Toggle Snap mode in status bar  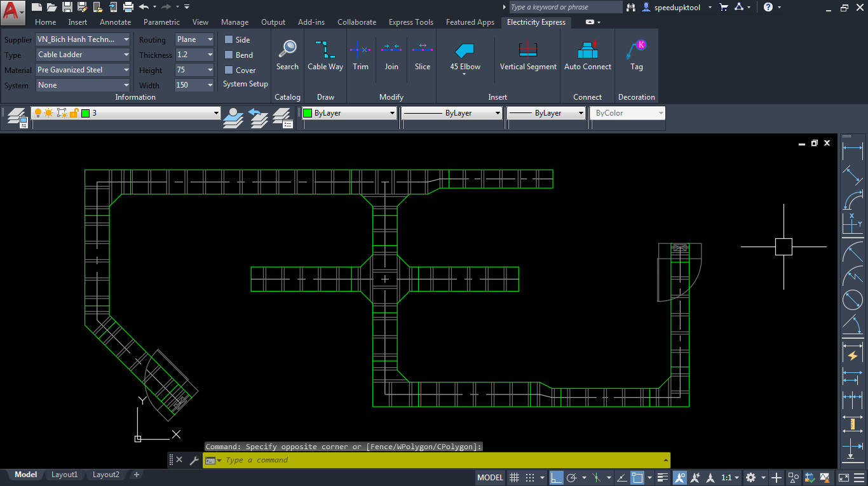click(x=529, y=478)
